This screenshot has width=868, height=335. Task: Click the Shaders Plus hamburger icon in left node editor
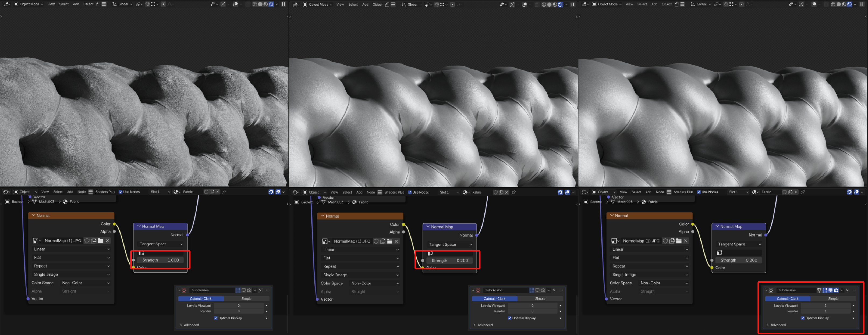click(x=91, y=192)
